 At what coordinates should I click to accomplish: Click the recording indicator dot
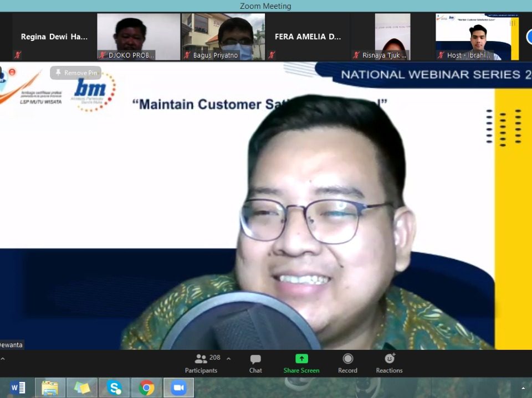pyautogui.click(x=12, y=72)
